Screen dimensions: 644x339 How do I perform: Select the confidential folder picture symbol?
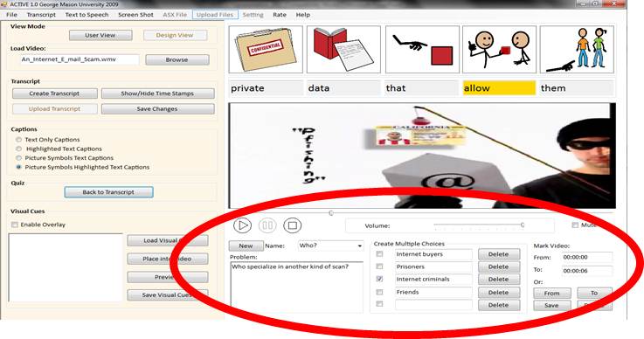coord(266,49)
